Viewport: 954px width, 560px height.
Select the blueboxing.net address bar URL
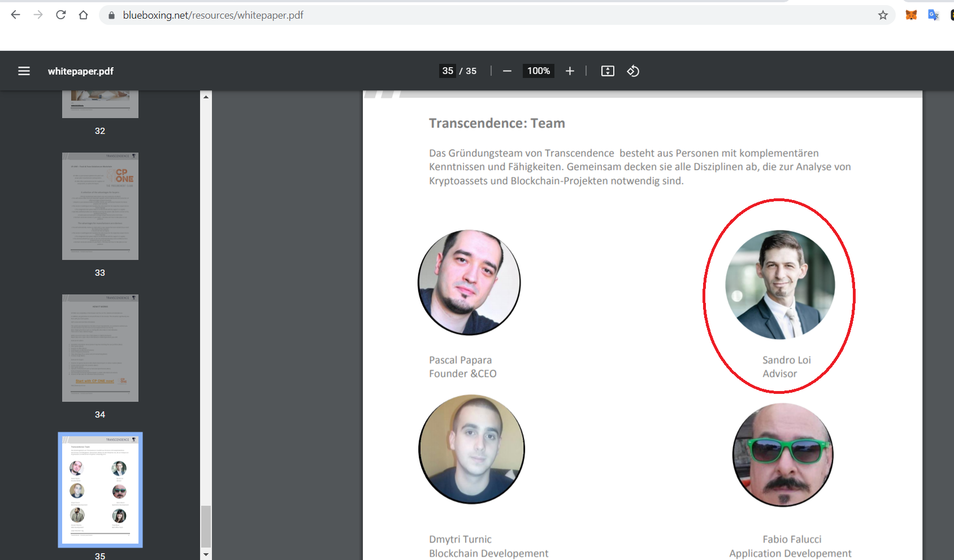pyautogui.click(x=213, y=15)
